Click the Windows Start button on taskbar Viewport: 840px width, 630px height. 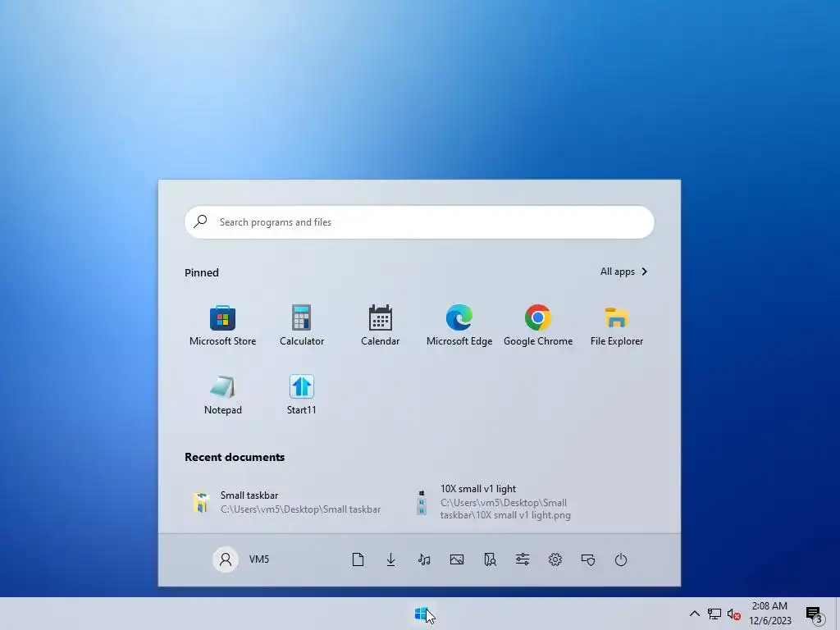(x=422, y=614)
